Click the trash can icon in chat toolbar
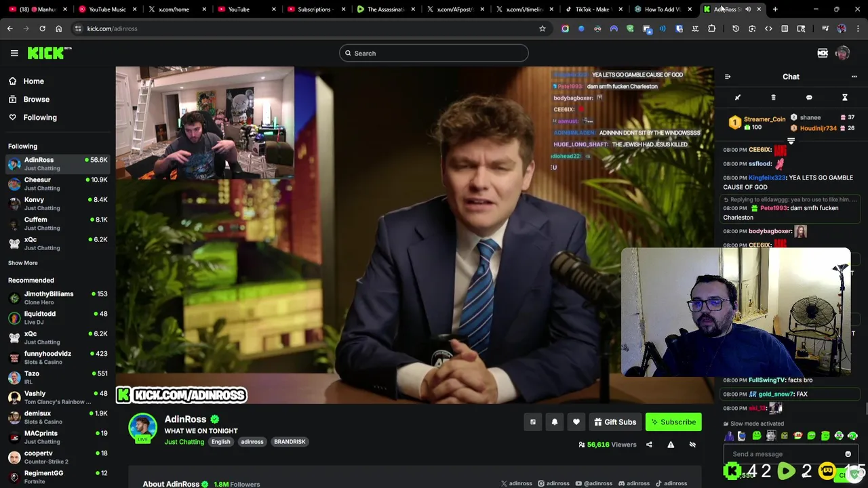The image size is (868, 488). tap(773, 98)
